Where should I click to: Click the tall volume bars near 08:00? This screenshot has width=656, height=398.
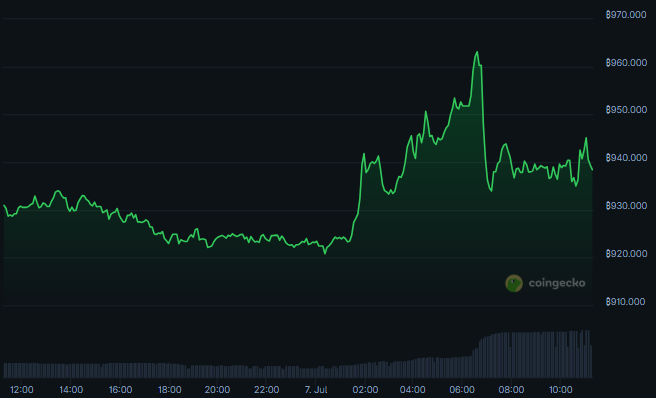511,355
